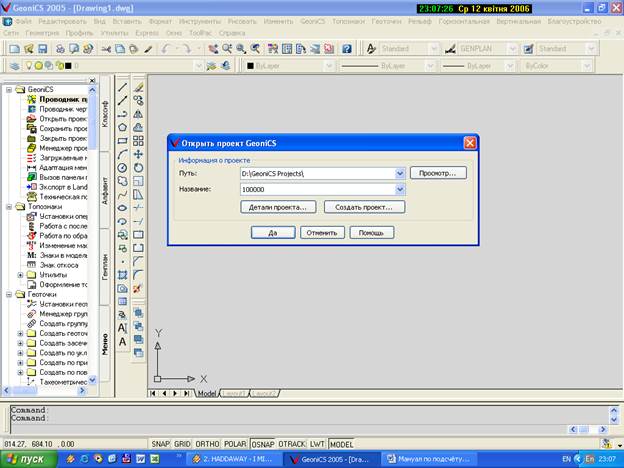Select the Rectangle draw tool
624x468 pixels.
tap(123, 141)
